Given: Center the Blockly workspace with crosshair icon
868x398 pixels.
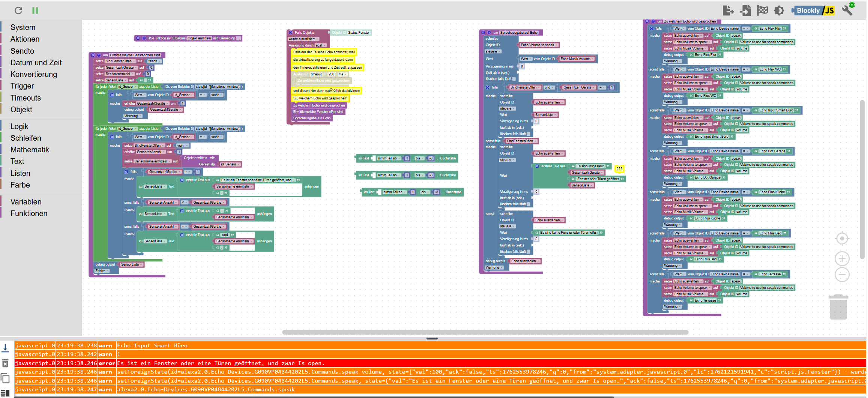Looking at the screenshot, I should click(842, 239).
